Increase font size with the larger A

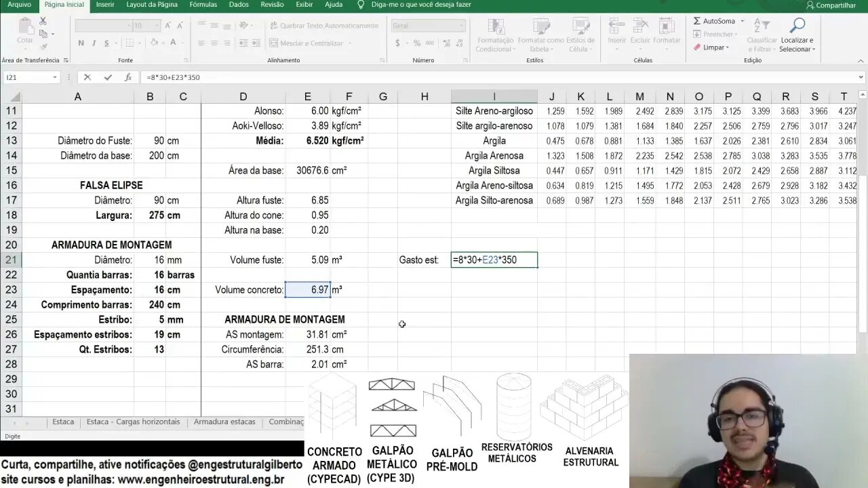point(168,26)
